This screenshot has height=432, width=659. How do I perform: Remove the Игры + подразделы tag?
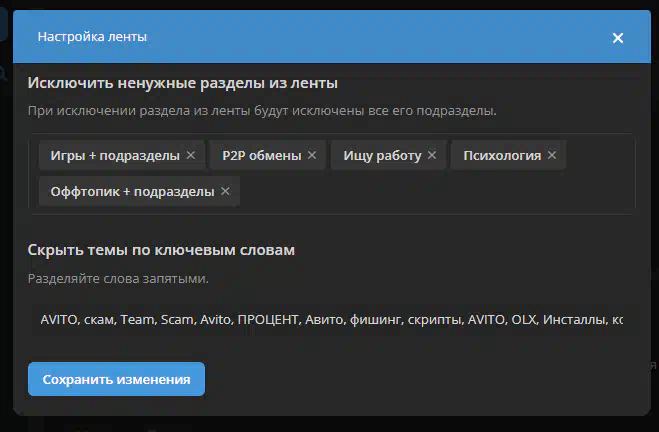click(190, 155)
